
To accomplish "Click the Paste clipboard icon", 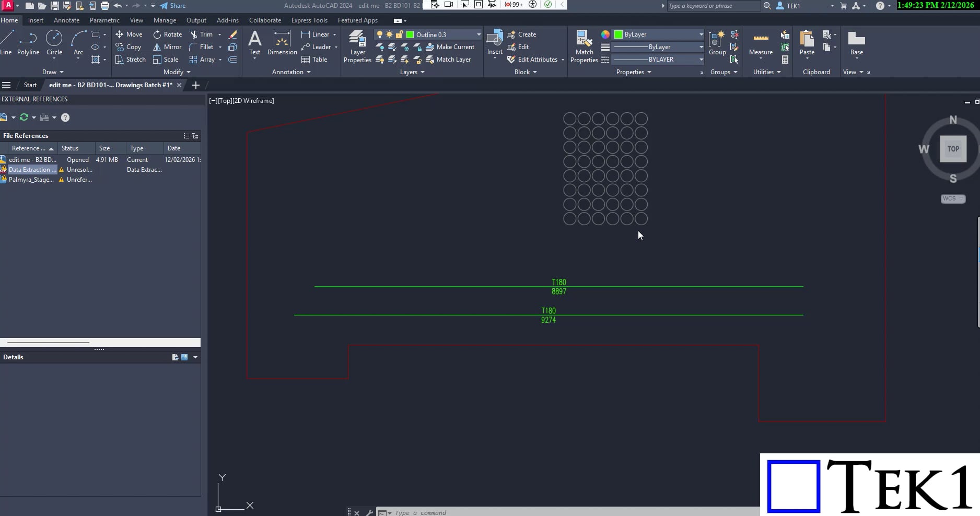I will point(807,43).
